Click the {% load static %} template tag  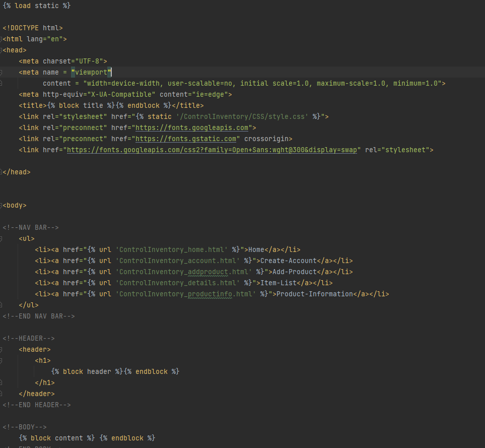point(35,6)
